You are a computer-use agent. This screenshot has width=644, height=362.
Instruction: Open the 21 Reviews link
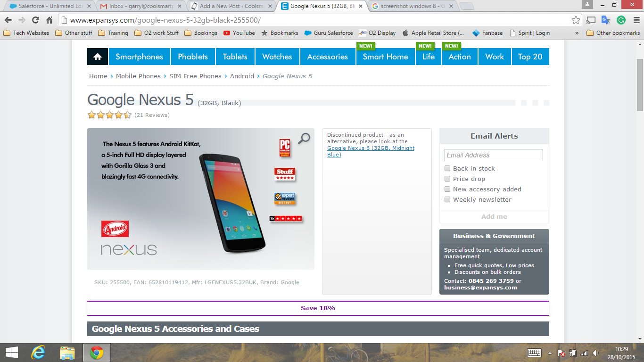click(152, 115)
